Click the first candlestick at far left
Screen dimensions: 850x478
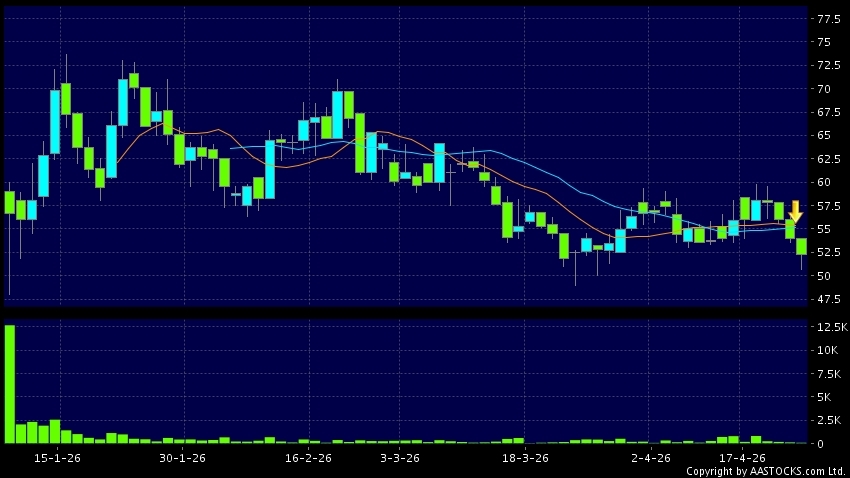9,202
